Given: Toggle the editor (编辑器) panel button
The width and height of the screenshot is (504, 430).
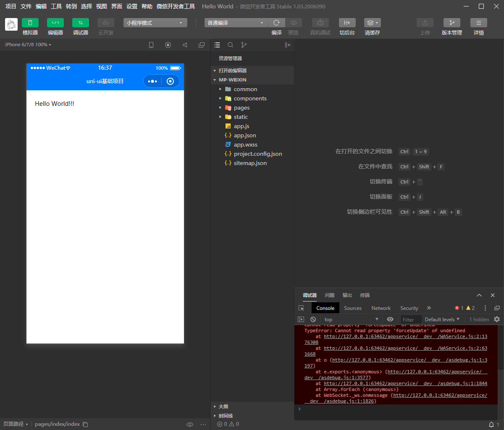Looking at the screenshot, I should 55,23.
